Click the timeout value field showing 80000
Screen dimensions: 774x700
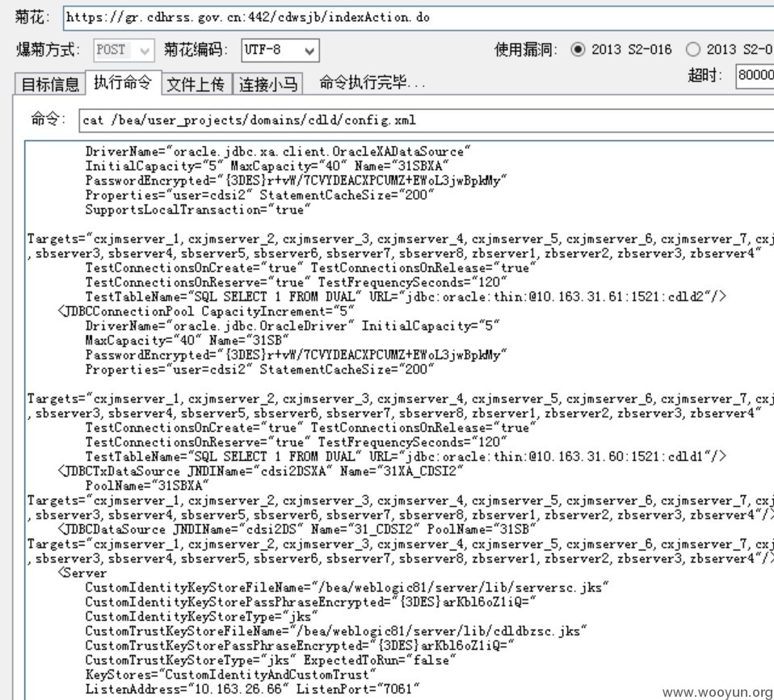[755, 75]
